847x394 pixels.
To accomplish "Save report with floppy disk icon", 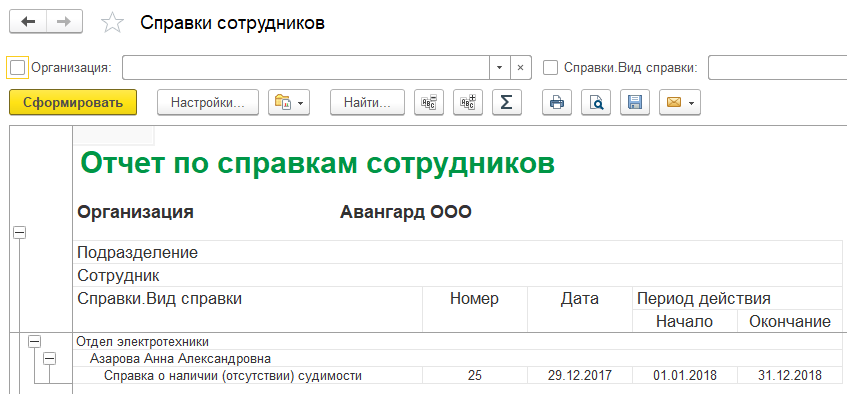I will pos(635,102).
